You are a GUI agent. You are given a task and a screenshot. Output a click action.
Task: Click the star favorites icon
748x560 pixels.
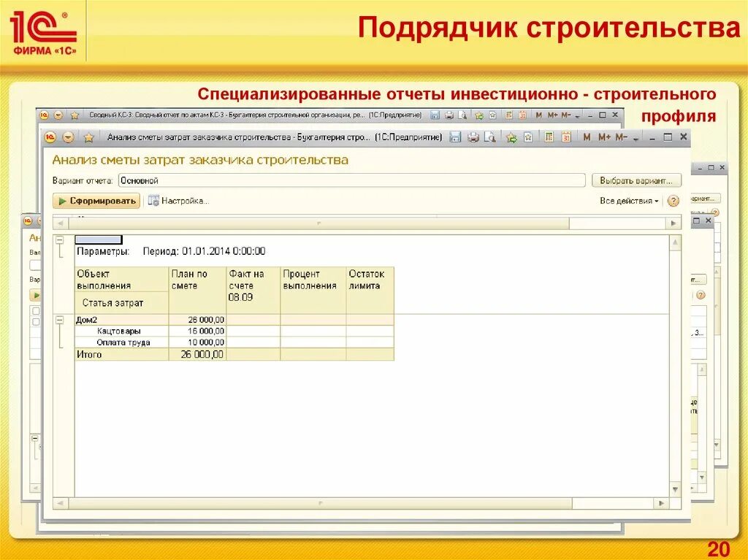pyautogui.click(x=528, y=137)
